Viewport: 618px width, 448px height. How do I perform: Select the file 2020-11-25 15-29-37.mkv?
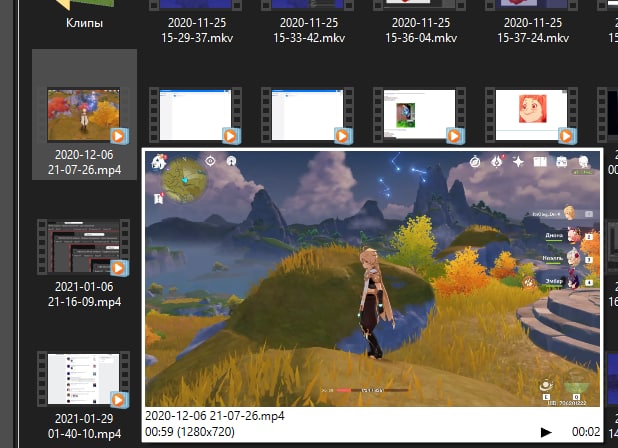click(x=197, y=30)
